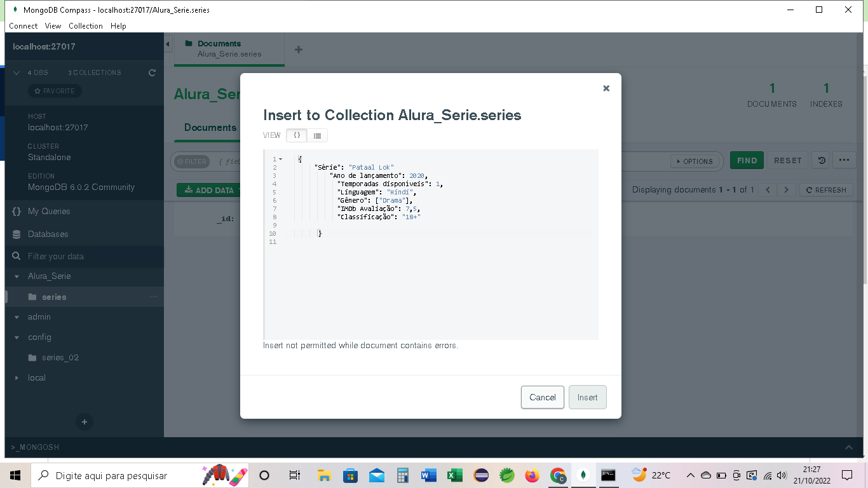Close the Insert to Collection dialog
The height and width of the screenshot is (488, 868).
[606, 88]
